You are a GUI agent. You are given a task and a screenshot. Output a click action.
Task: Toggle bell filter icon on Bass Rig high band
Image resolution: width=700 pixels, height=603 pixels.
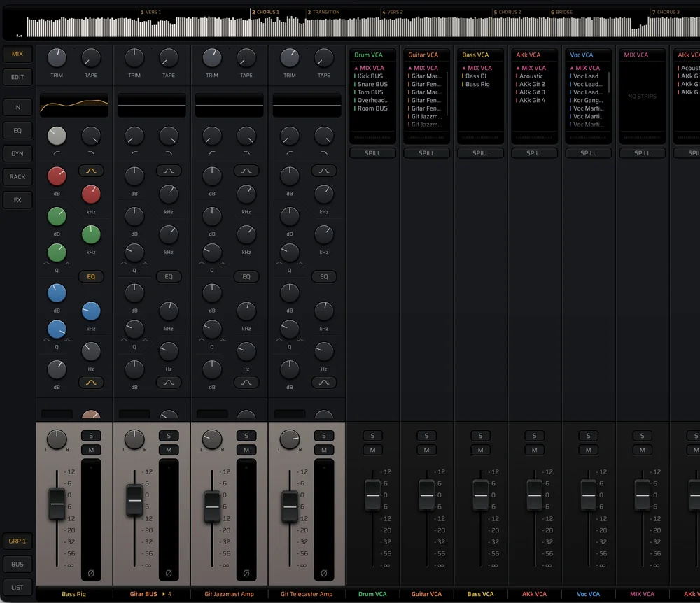coord(91,171)
